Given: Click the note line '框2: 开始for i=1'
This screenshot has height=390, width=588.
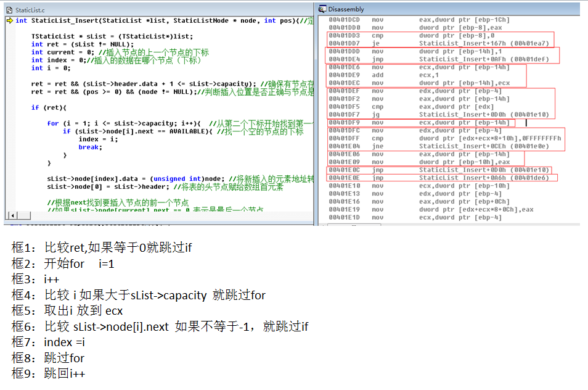Looking at the screenshot, I should point(63,263).
